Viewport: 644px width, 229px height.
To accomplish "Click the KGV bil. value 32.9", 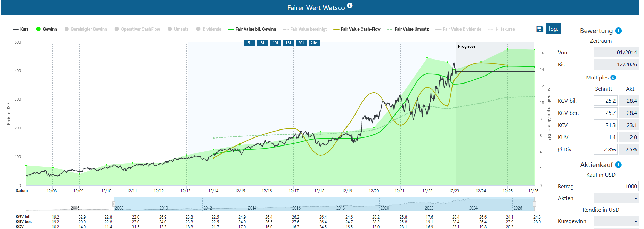I will pos(82,217).
